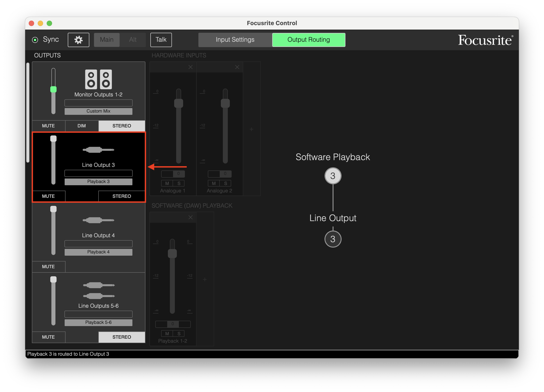Remove the Analogue 1 channel with its X
Image resolution: width=544 pixels, height=392 pixels.
tap(191, 67)
